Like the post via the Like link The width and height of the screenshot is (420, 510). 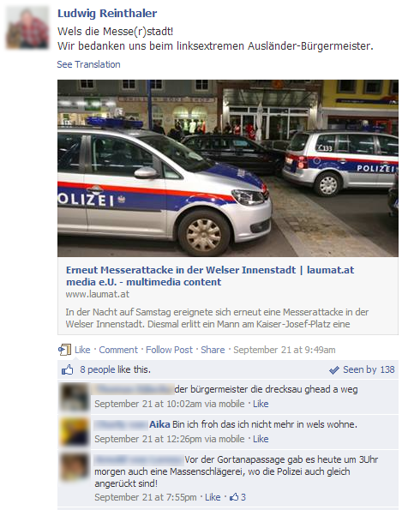[x=82, y=350]
